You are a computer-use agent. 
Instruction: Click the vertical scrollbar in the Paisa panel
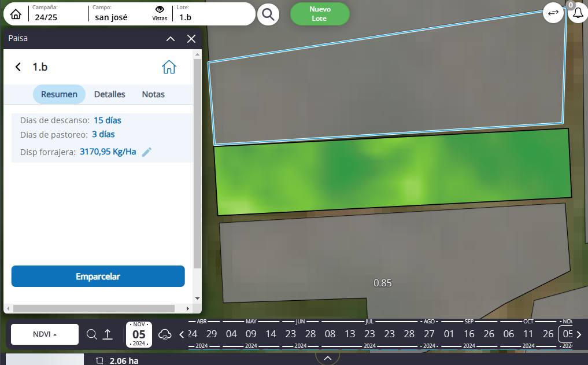click(x=197, y=163)
